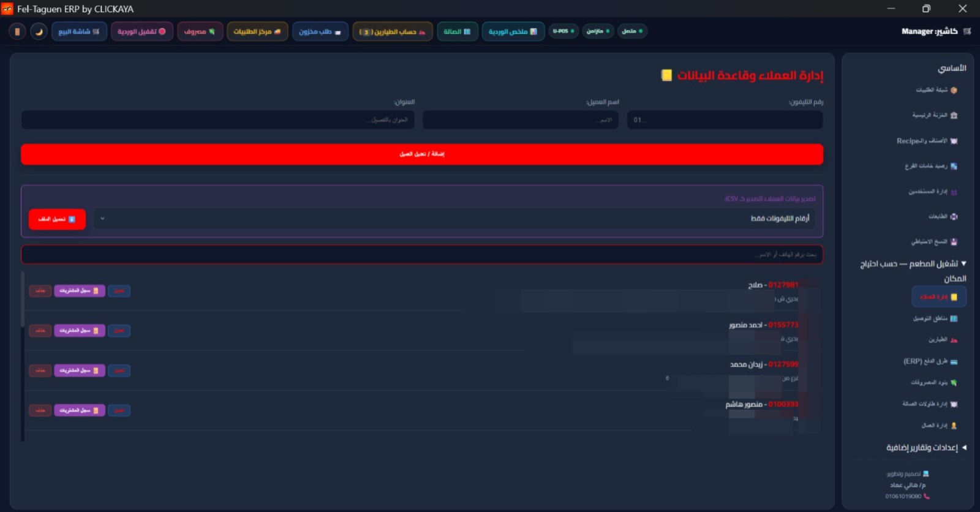Toggle dark mode with the moon icon
The height and width of the screenshot is (512, 980).
coord(39,31)
